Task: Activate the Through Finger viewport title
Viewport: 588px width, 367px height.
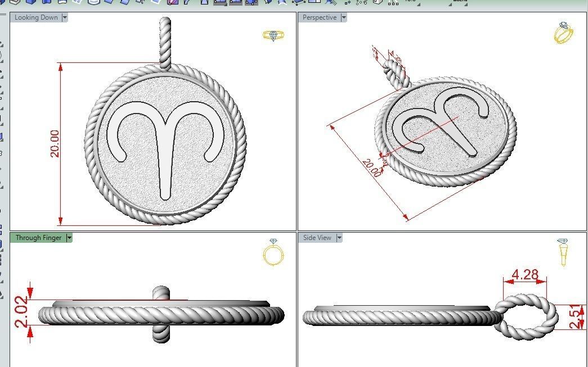Action: [x=38, y=237]
